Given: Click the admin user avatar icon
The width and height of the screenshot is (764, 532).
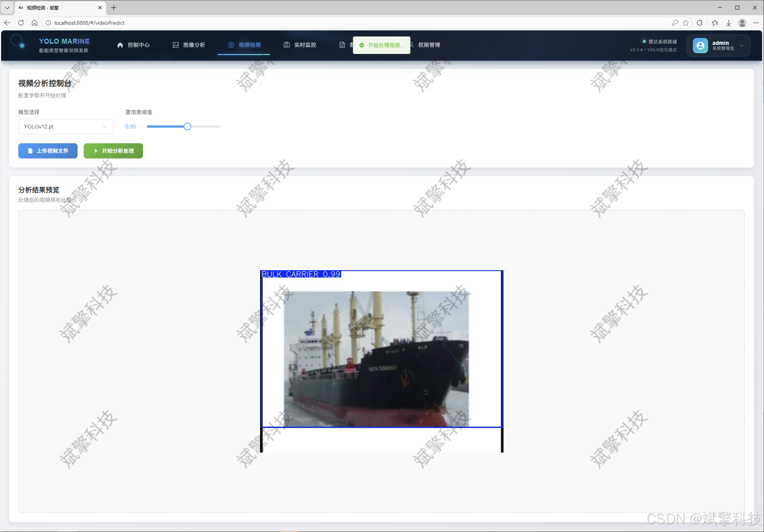Looking at the screenshot, I should [700, 46].
